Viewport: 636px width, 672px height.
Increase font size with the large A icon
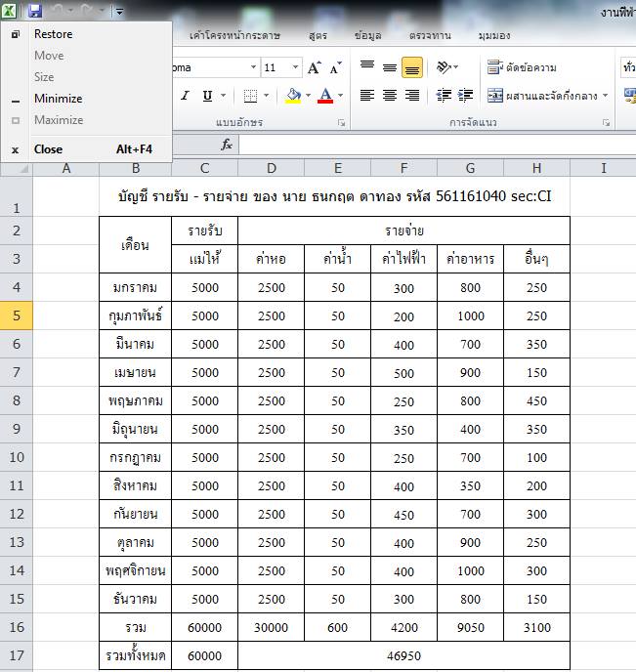tap(315, 67)
